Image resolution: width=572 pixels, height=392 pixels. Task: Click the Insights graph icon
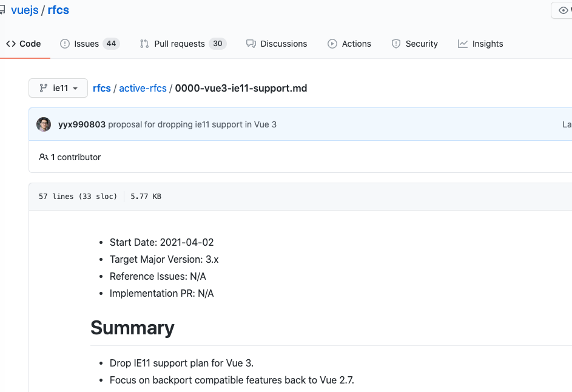point(463,44)
